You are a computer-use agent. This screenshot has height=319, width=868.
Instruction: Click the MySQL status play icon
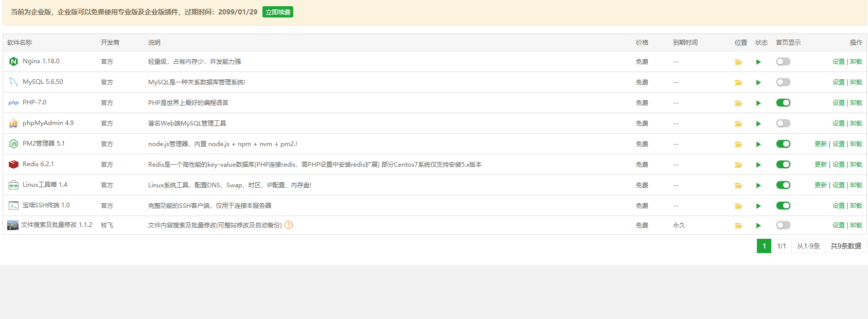point(758,82)
